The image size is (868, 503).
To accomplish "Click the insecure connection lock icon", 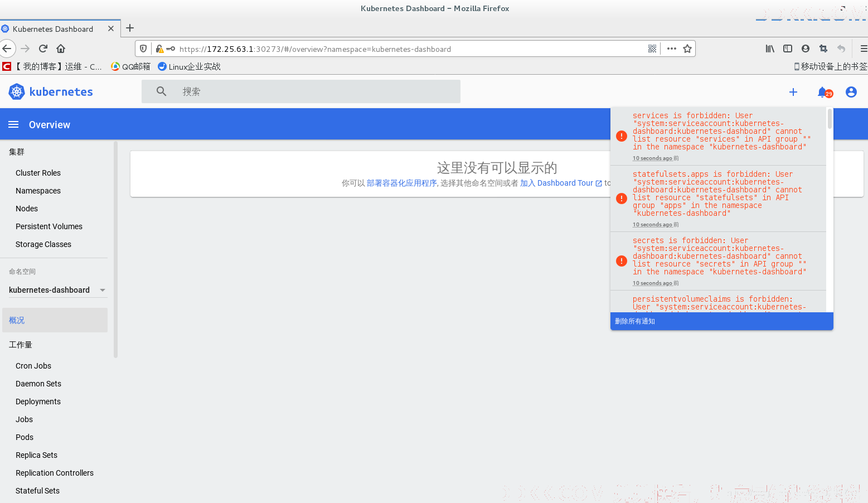I will (x=159, y=49).
